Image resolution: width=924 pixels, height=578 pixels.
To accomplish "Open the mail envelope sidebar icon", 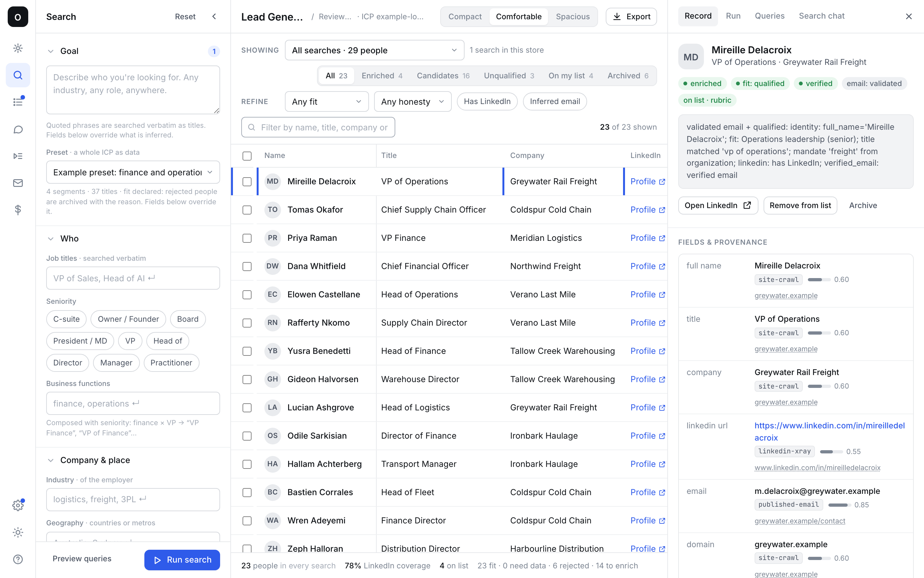I will [18, 183].
